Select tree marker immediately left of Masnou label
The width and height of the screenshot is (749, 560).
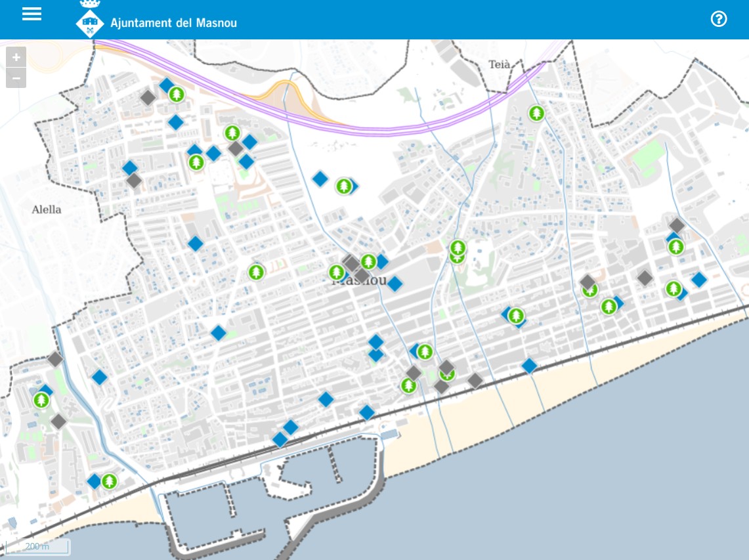pos(336,273)
